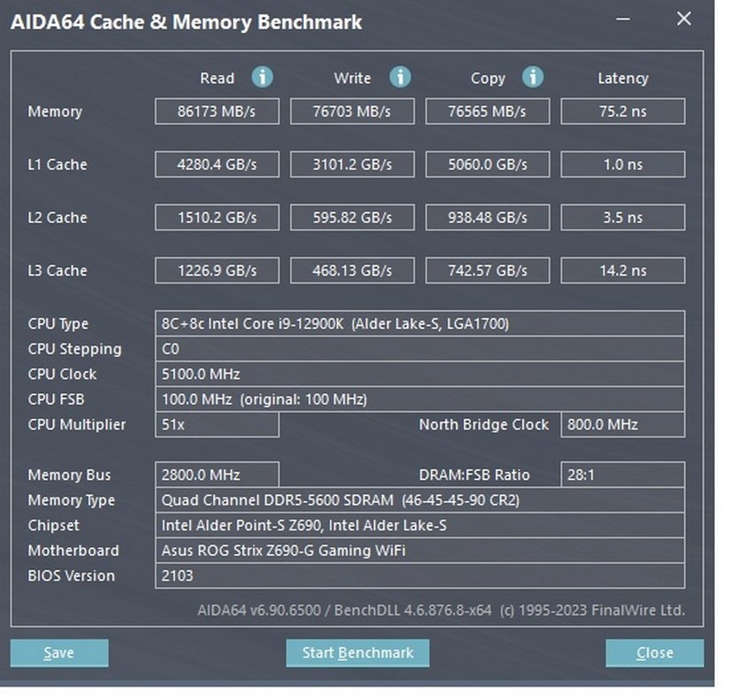Screen dimensions: 729x700
Task: Click the Memory Bus value 2800.0 MHz
Action: [217, 475]
